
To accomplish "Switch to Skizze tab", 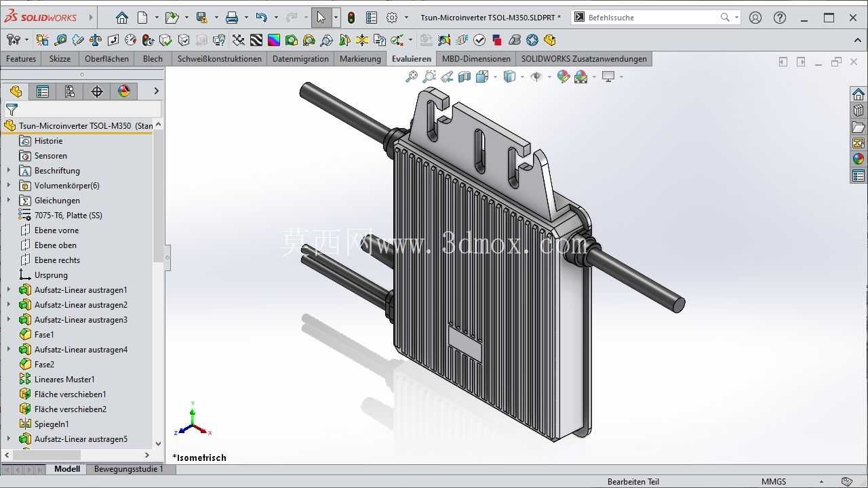I will pos(60,59).
